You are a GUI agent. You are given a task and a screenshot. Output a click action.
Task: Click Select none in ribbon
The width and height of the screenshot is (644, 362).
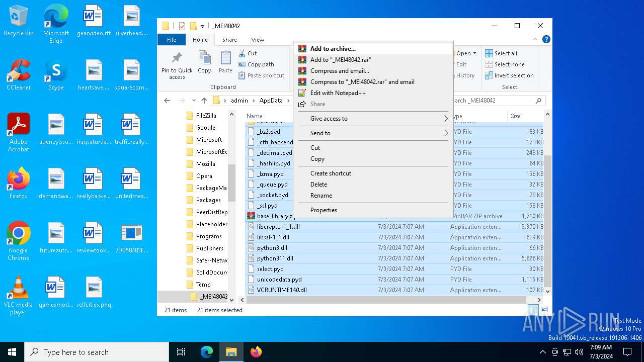tap(505, 64)
